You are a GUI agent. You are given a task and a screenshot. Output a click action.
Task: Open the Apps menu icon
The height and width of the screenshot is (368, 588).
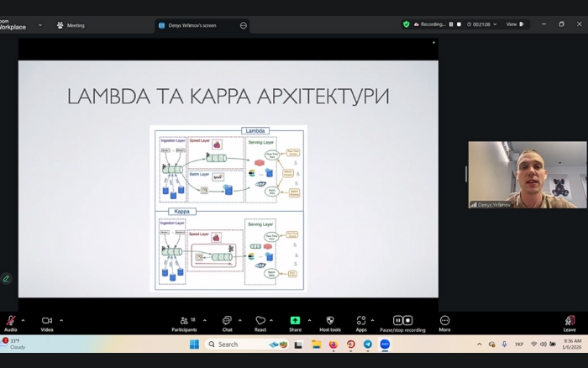361,321
